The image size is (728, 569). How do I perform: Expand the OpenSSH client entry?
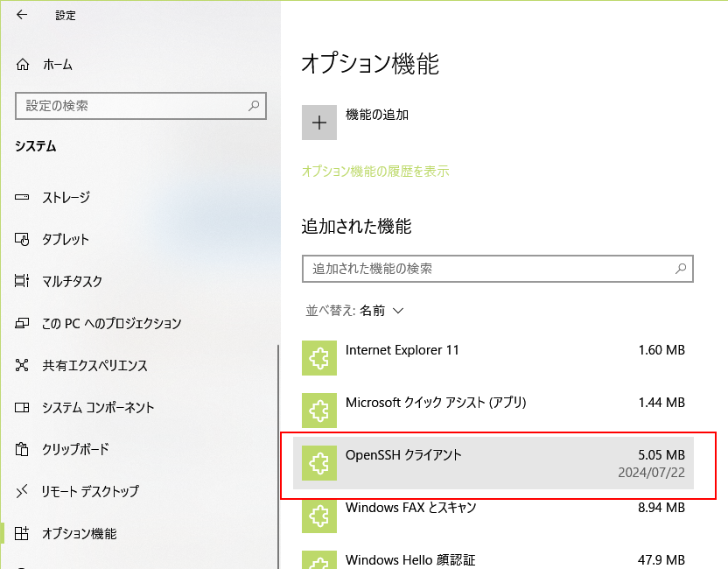point(490,463)
